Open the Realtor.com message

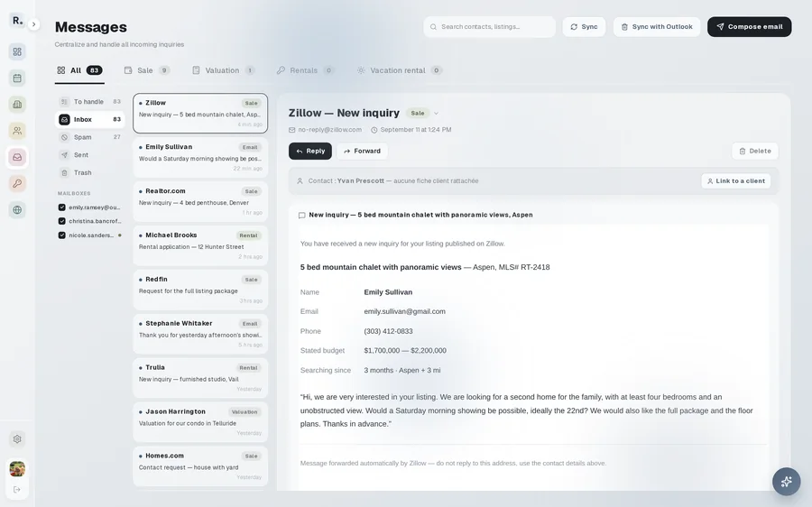tap(200, 201)
